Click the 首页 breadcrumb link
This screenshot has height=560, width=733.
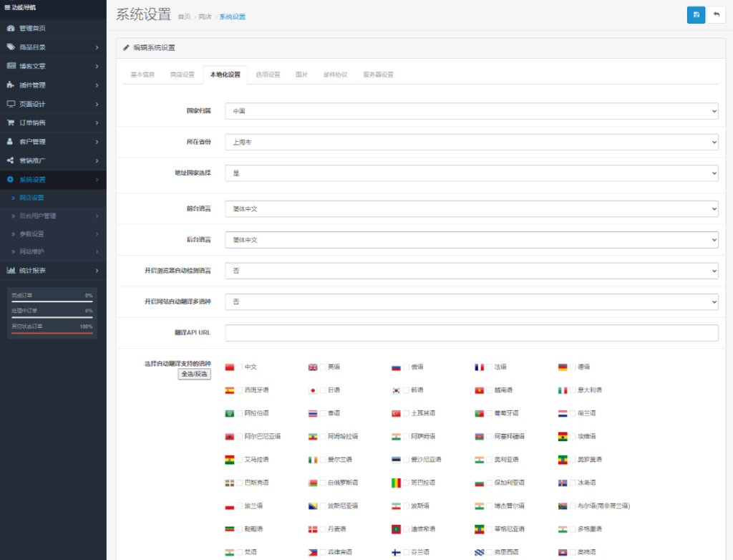pos(185,16)
